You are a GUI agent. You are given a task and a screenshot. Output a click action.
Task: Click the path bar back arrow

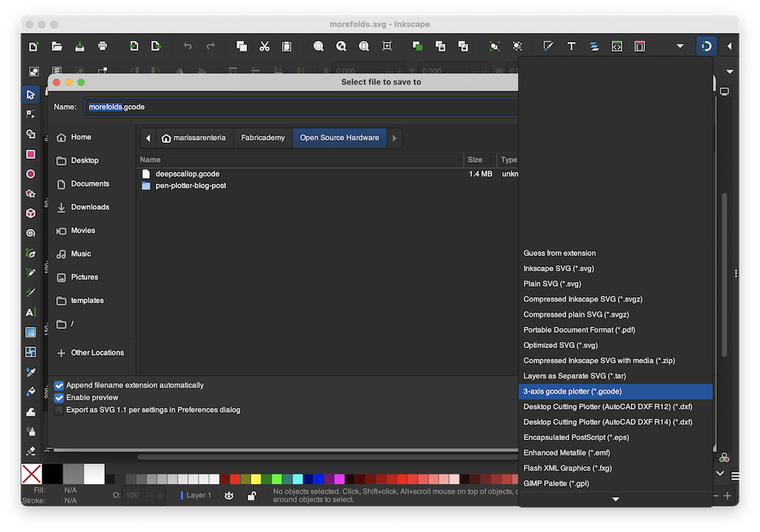tap(147, 138)
